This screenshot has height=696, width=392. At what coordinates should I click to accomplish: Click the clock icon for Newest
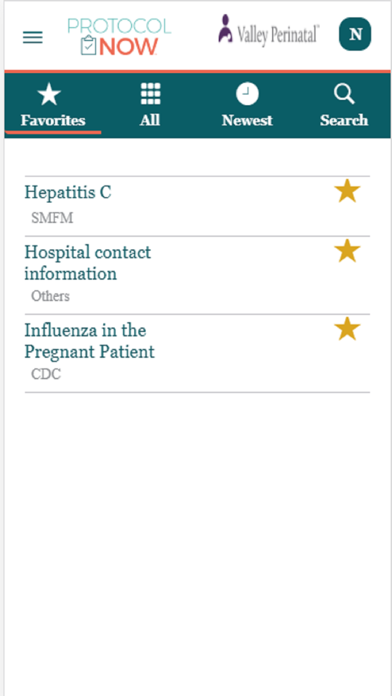click(247, 94)
